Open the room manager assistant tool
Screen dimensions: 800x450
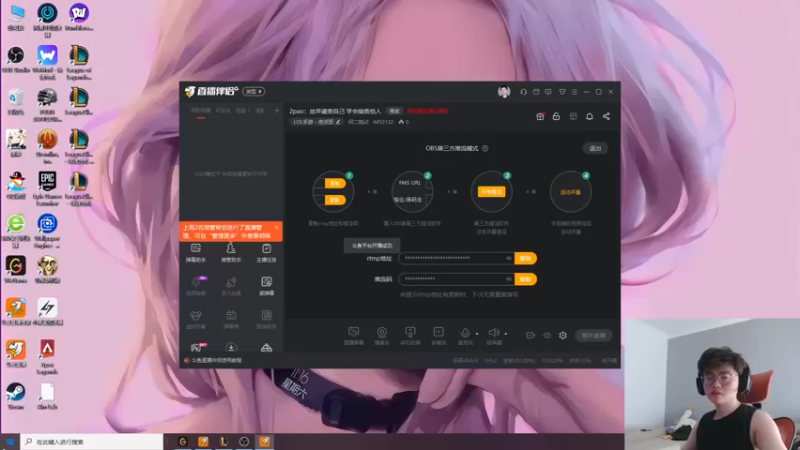pos(231,253)
